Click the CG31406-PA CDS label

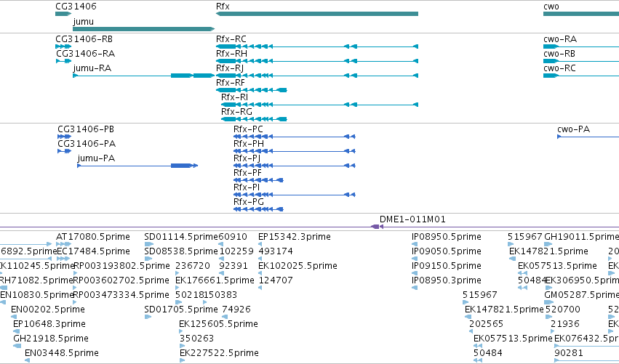[x=87, y=144]
